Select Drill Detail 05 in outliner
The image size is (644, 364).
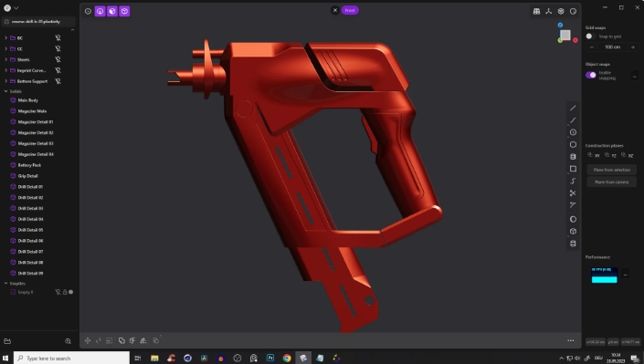click(30, 230)
